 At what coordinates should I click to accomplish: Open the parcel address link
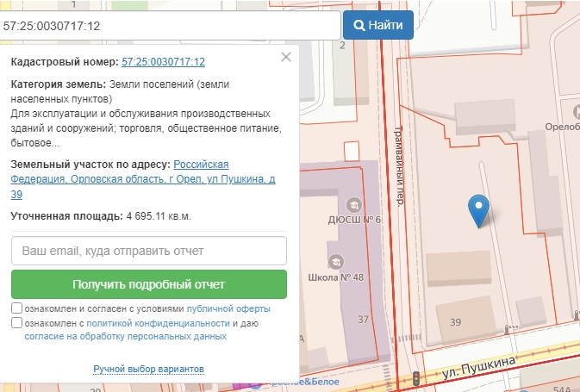coord(142,179)
